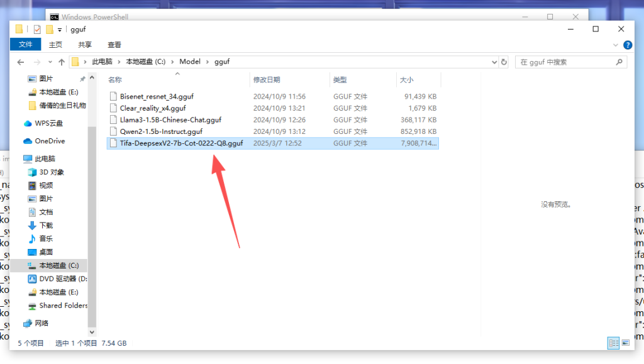Click the New Folder quick access icon
The image size is (644, 364).
coord(49,30)
